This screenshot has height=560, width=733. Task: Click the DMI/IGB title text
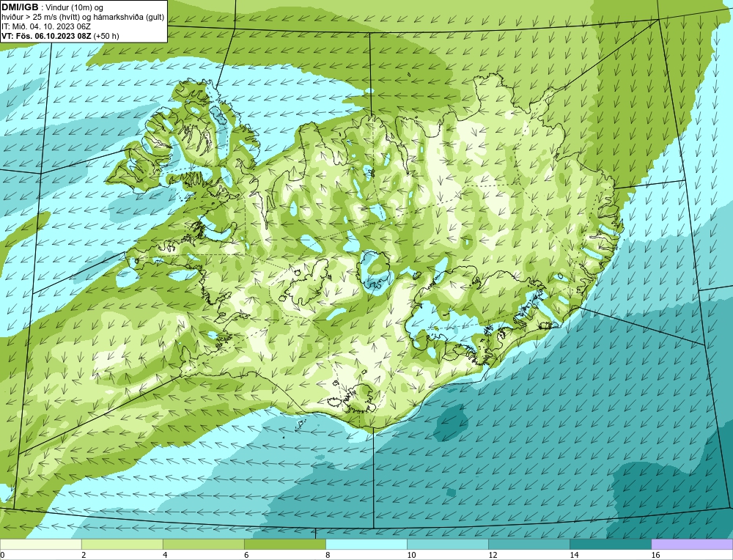coord(20,7)
